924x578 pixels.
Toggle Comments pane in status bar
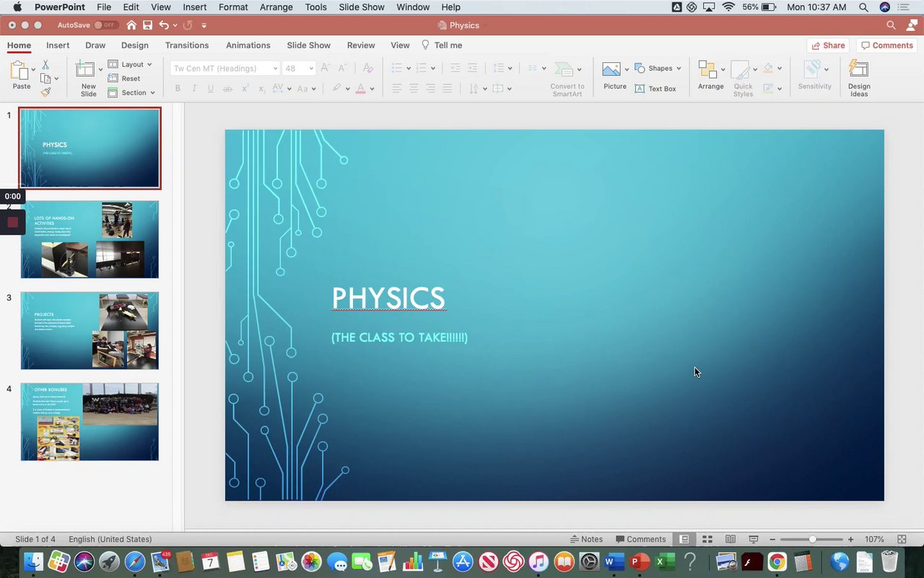(x=640, y=539)
